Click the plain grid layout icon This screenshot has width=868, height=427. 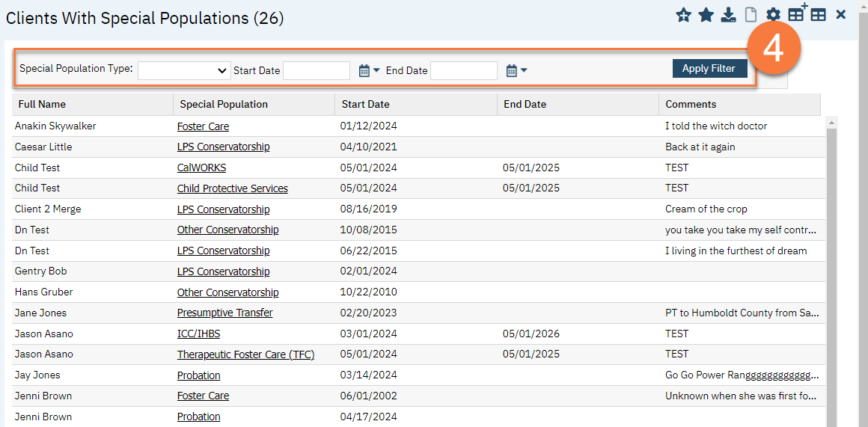pos(819,15)
